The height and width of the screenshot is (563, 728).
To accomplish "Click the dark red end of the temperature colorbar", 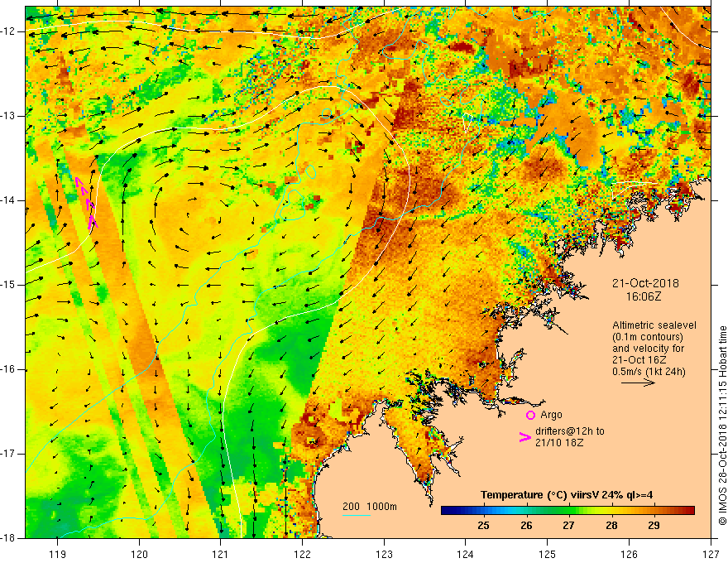I will [689, 511].
